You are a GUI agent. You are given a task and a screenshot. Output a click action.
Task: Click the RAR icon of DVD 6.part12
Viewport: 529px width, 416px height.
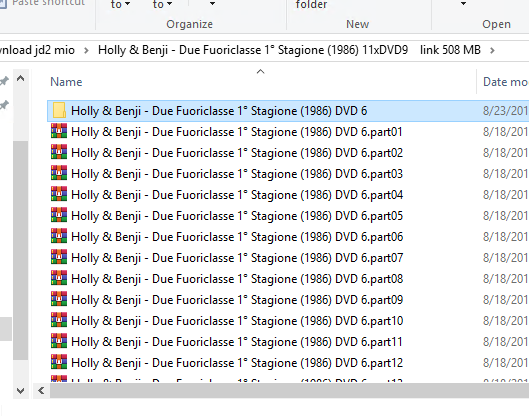click(x=59, y=363)
